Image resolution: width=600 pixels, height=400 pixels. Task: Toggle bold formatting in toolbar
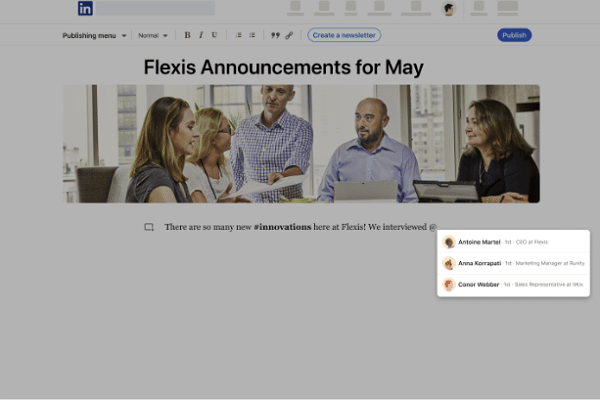point(187,35)
